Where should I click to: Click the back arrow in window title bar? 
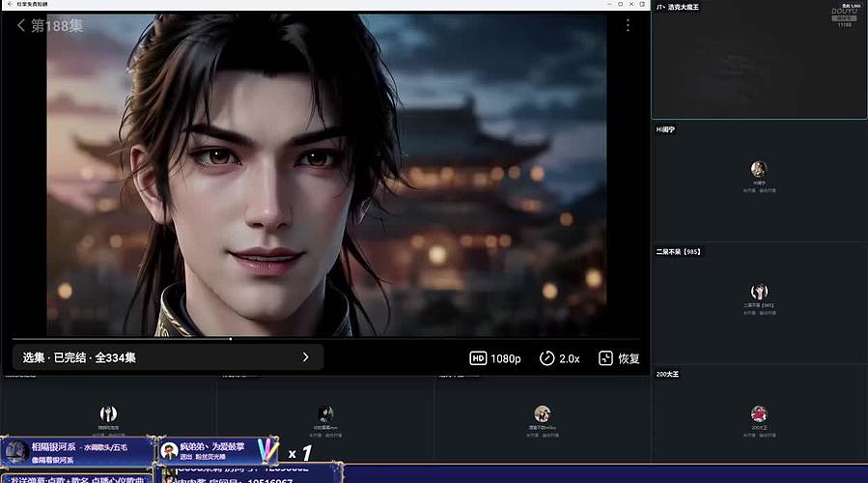pyautogui.click(x=10, y=4)
